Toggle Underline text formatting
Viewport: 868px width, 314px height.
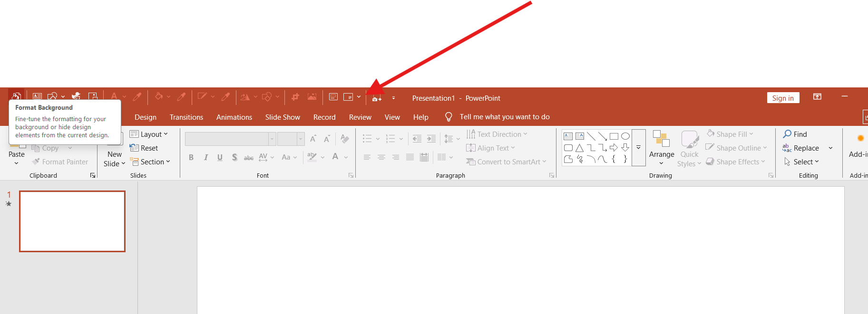(x=220, y=157)
